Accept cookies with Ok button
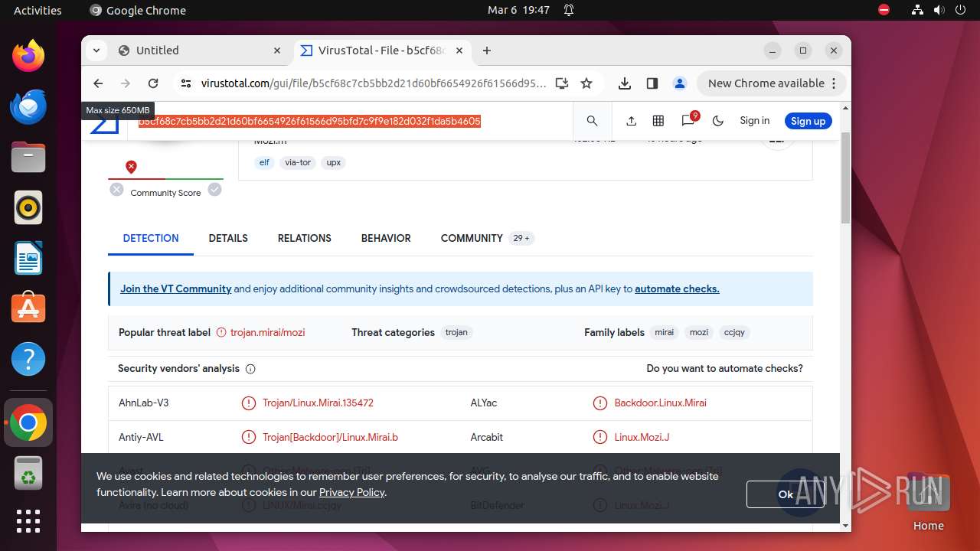Image resolution: width=980 pixels, height=551 pixels. click(786, 494)
